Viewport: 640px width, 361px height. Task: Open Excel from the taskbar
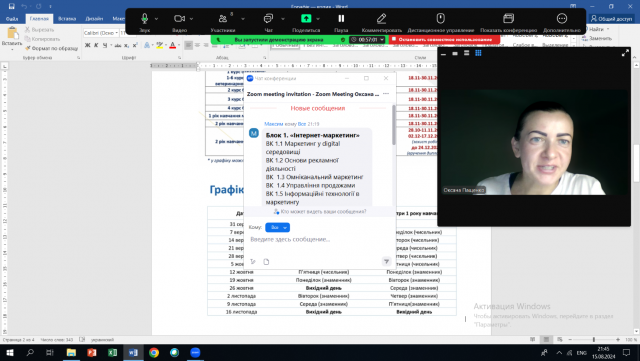tap(112, 352)
